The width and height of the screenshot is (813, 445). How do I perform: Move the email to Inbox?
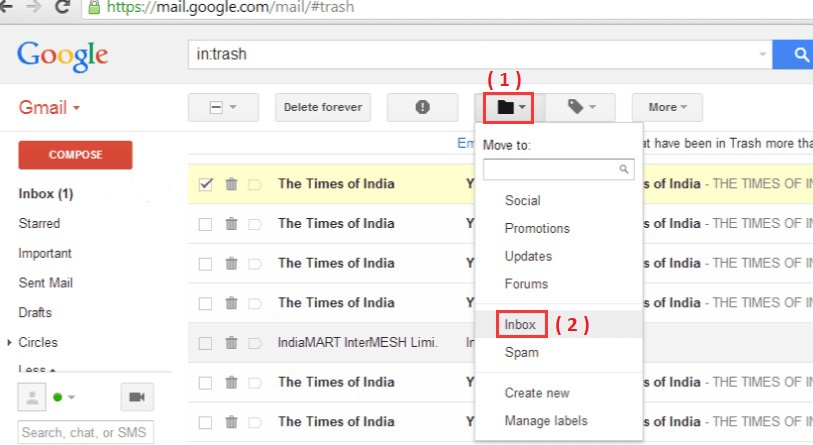coord(520,325)
